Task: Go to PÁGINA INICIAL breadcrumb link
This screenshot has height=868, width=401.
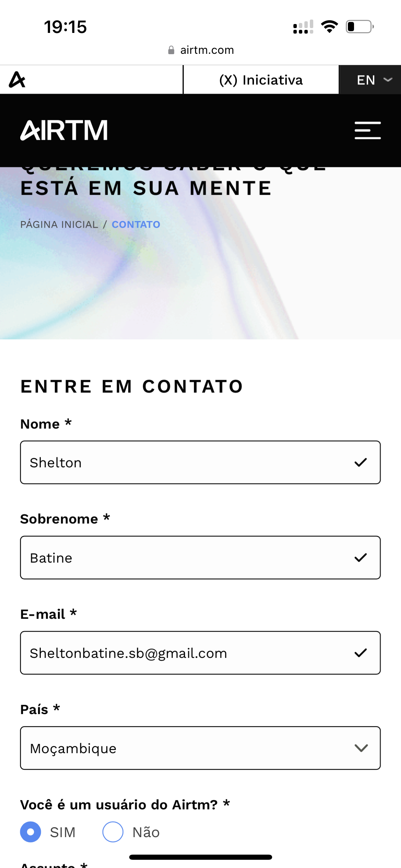Action: (x=59, y=225)
